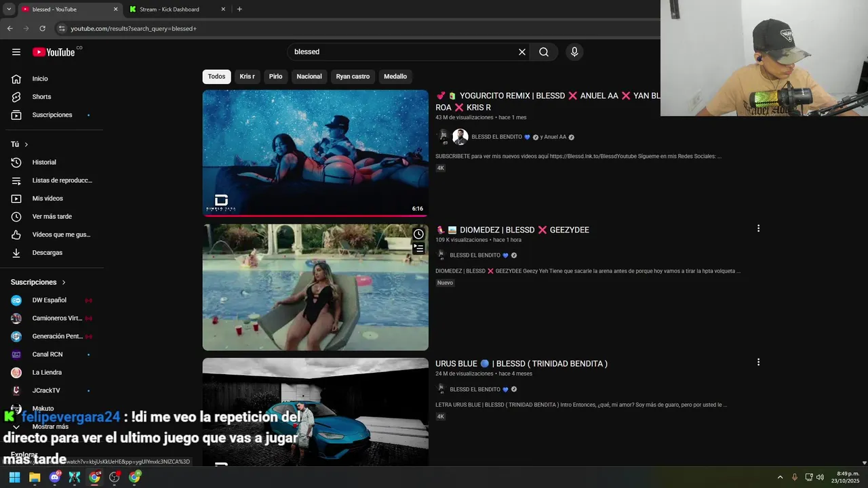868x488 pixels.
Task: Clear the search box with the X icon
Action: (522, 52)
